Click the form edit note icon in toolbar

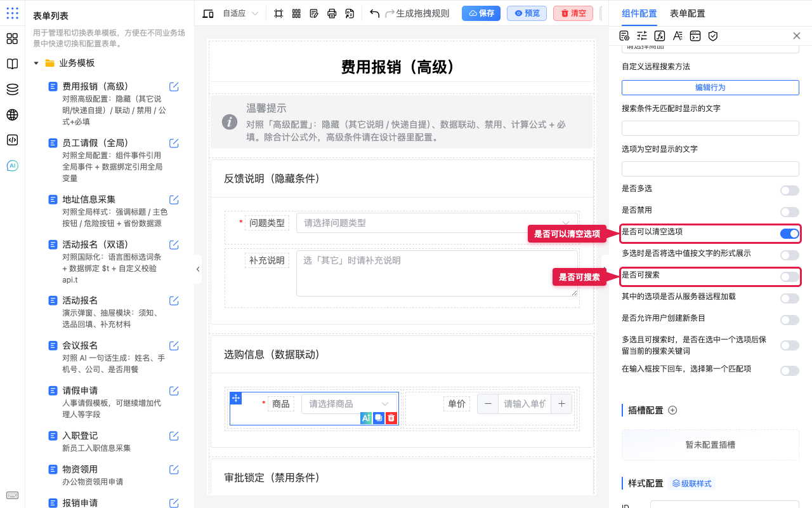(314, 13)
